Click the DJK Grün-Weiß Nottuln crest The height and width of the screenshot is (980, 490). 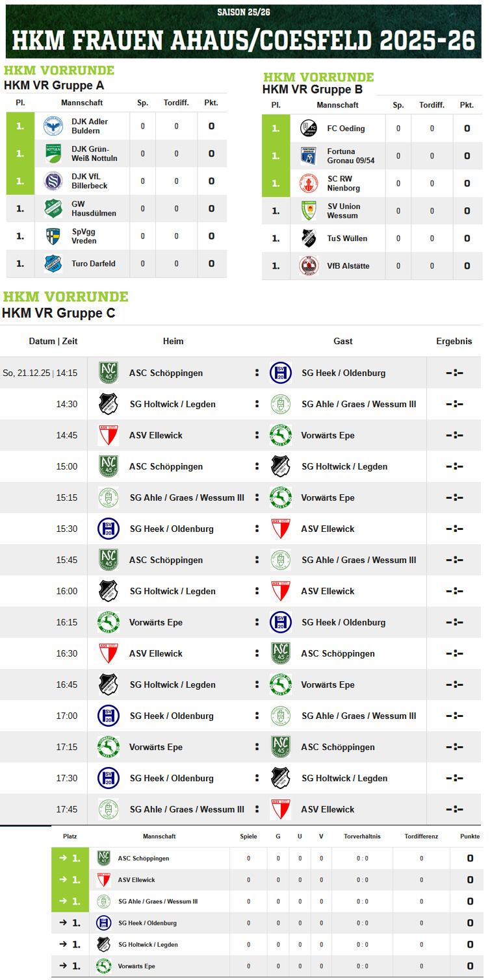53,153
